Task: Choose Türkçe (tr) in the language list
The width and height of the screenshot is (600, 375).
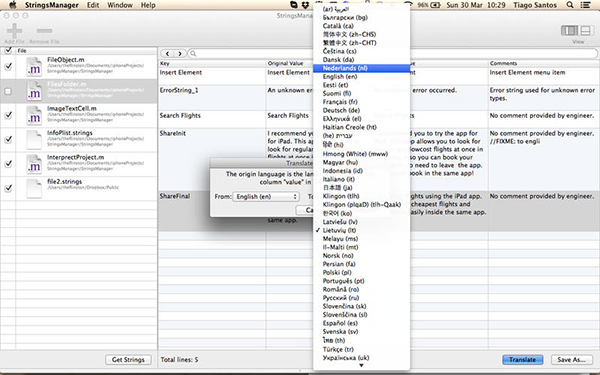Action: (x=361, y=349)
